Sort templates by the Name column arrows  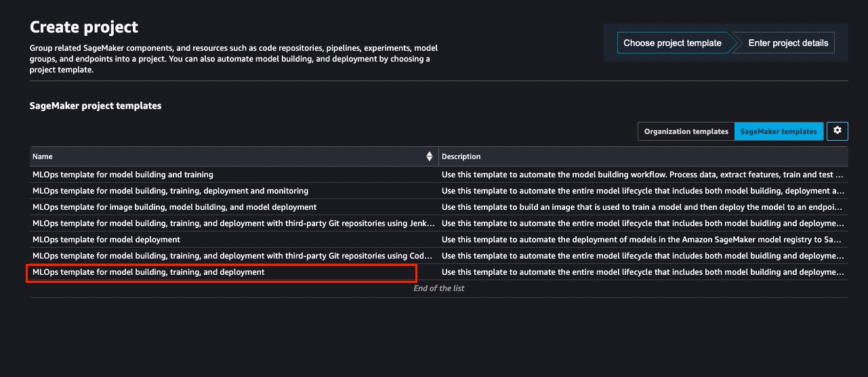point(430,156)
